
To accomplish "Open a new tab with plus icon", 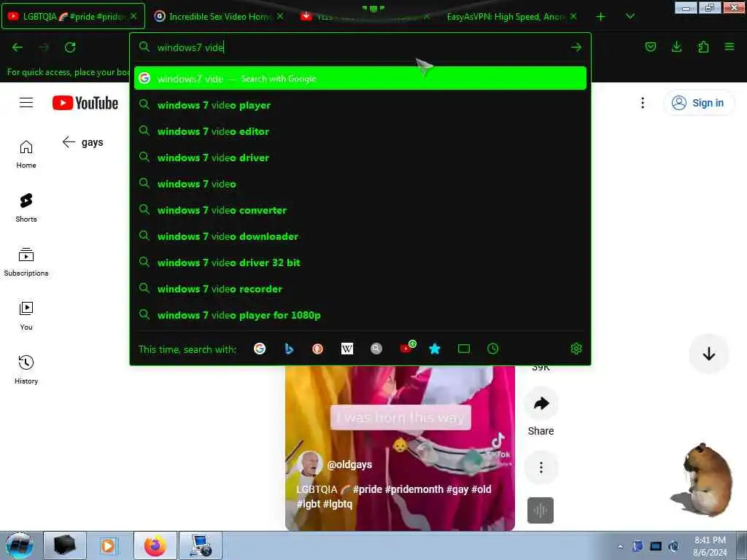I will click(601, 17).
